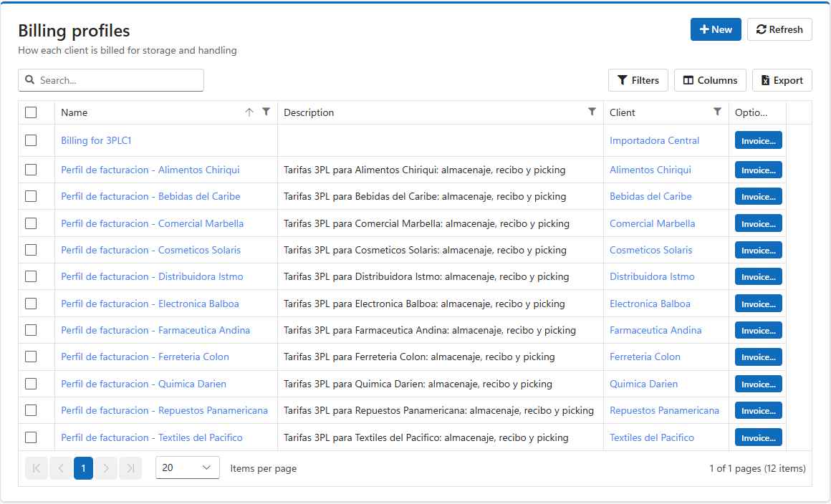831x504 pixels.
Task: Open Perfil de facturacion - Ferreteria Colon
Action: point(145,357)
